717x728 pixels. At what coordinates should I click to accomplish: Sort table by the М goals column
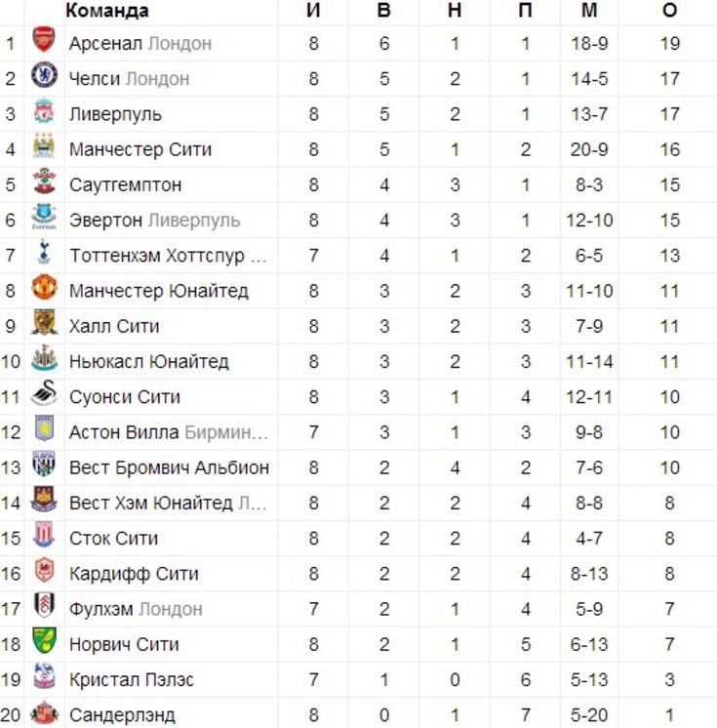[589, 10]
